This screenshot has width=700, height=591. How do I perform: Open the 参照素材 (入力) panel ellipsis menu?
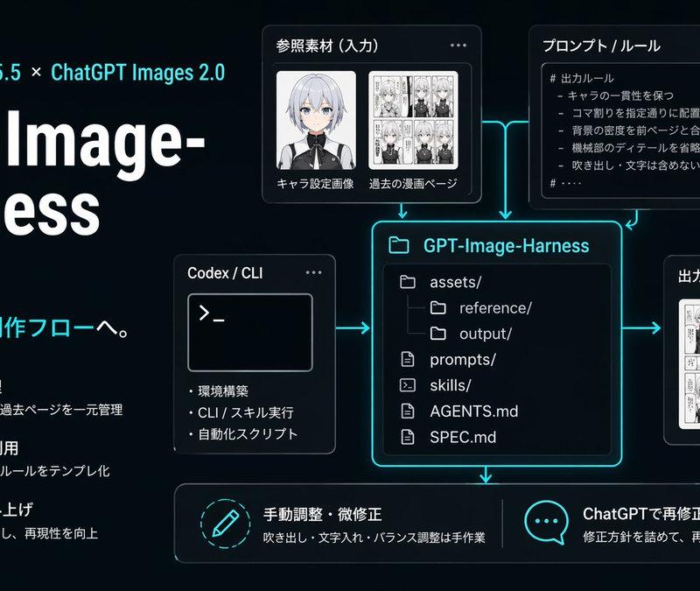click(458, 46)
